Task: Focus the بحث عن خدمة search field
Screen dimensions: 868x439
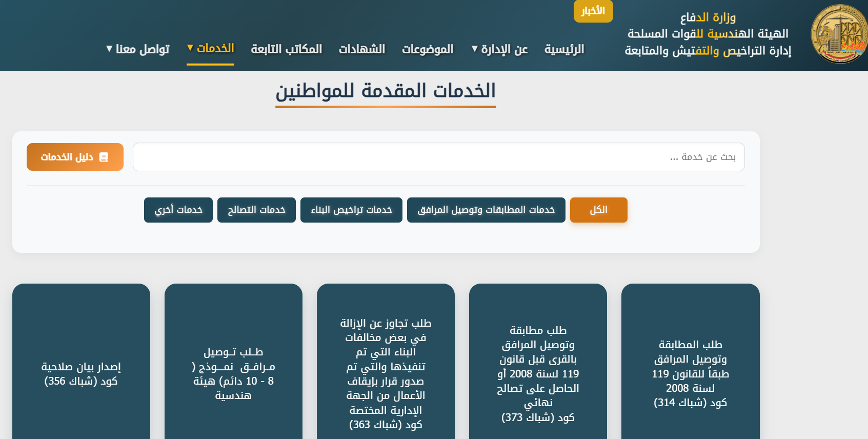Action: [x=438, y=157]
